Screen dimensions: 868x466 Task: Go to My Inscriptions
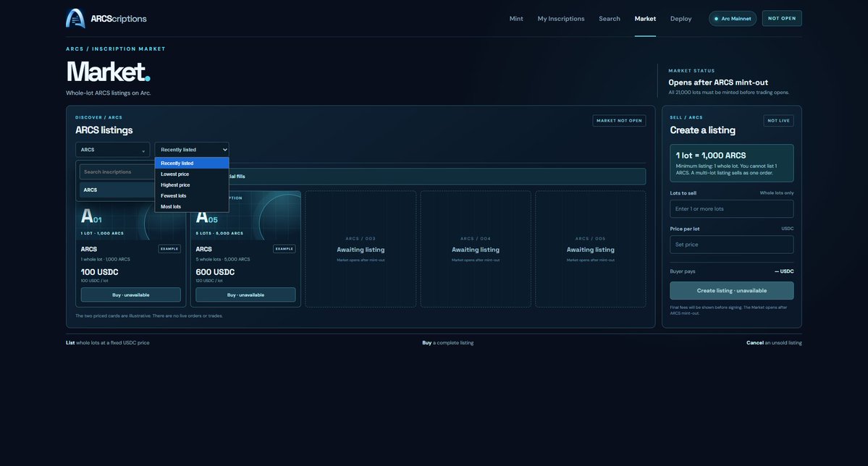pyautogui.click(x=561, y=19)
